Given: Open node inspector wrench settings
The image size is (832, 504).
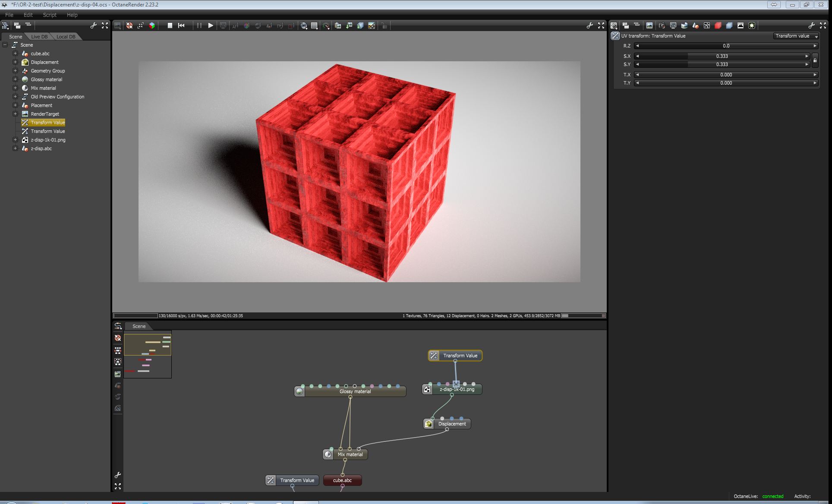Looking at the screenshot, I should [811, 25].
